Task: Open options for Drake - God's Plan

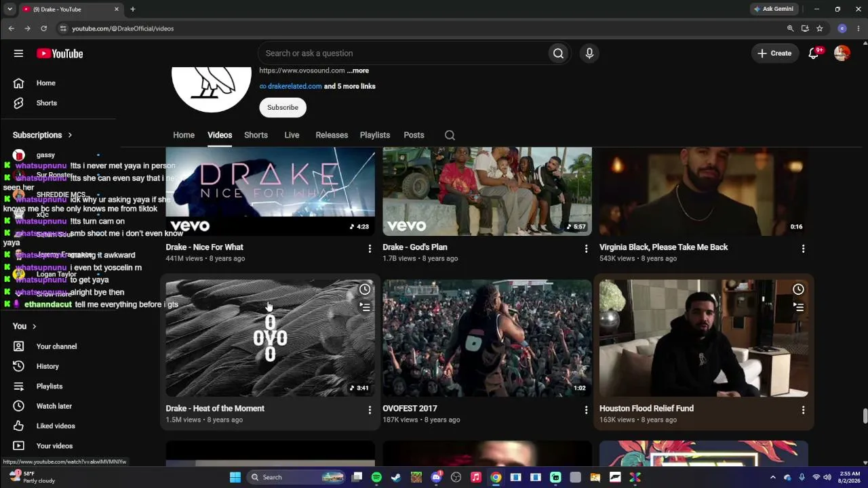Action: [x=587, y=249]
